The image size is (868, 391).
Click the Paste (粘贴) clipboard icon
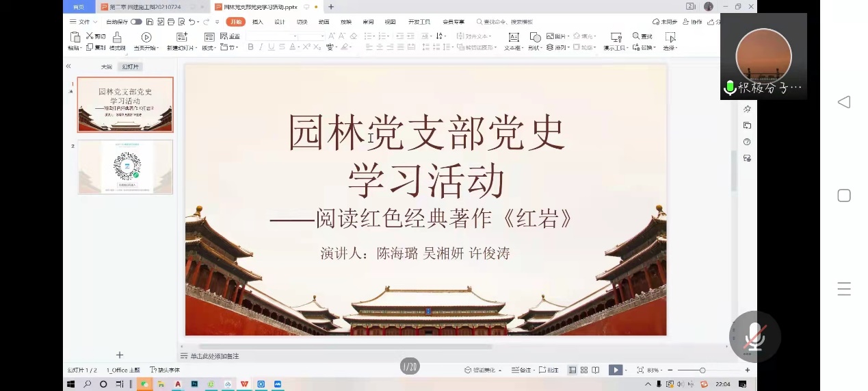(x=74, y=37)
